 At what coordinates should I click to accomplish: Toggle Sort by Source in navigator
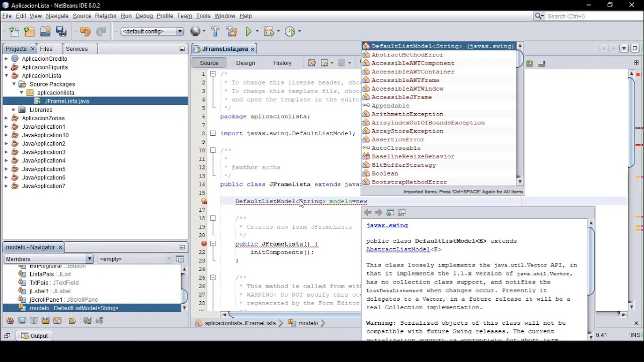[x=99, y=321]
